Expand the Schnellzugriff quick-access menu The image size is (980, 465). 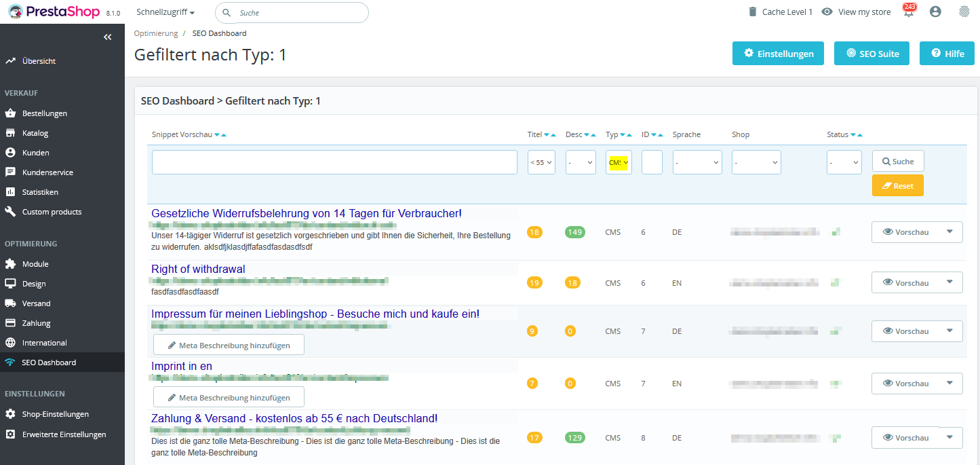point(165,12)
